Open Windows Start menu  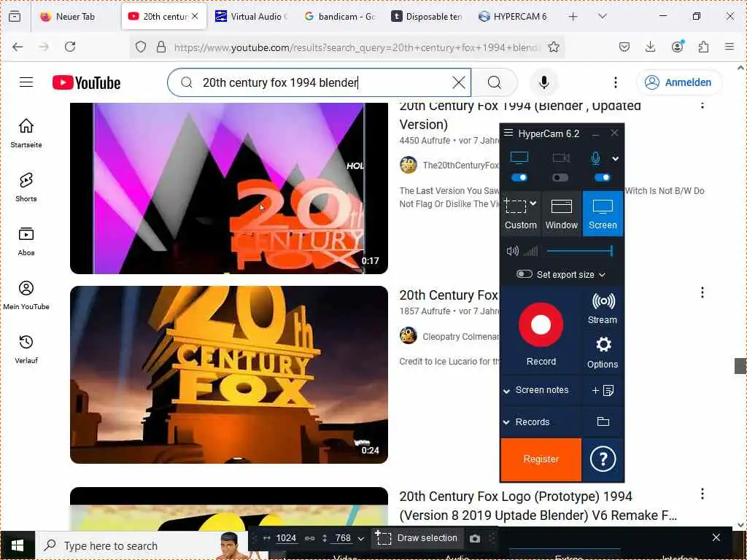click(x=18, y=545)
